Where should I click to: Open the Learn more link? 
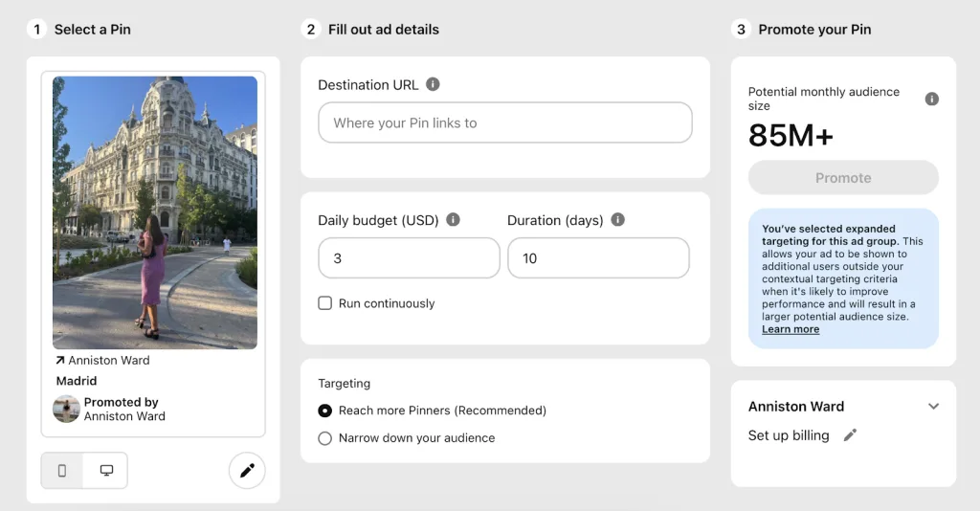coord(791,329)
